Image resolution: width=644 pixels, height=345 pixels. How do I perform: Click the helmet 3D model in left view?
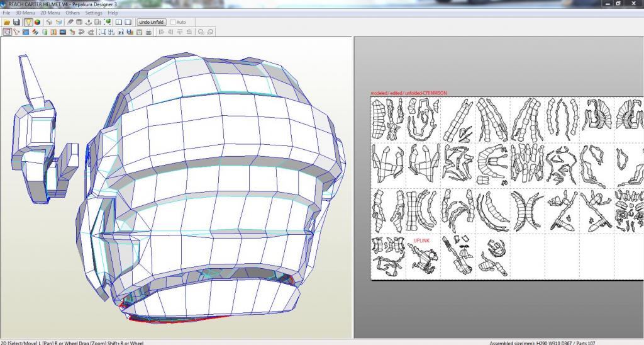click(x=211, y=187)
